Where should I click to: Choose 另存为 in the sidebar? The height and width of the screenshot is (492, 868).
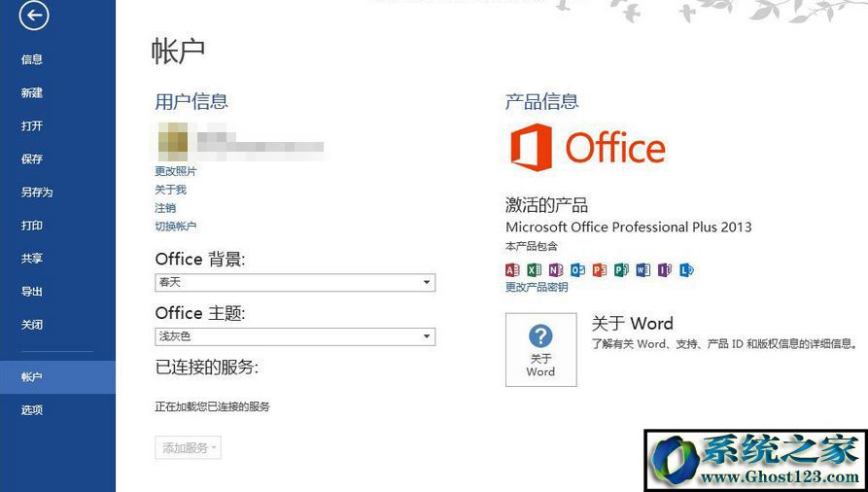tap(37, 193)
